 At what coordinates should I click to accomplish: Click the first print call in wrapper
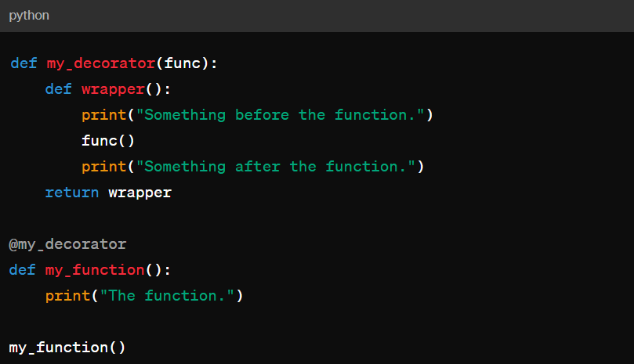104,115
